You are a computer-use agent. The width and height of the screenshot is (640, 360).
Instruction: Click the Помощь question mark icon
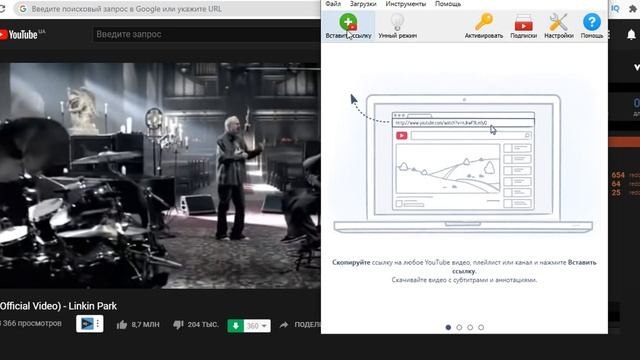click(592, 25)
